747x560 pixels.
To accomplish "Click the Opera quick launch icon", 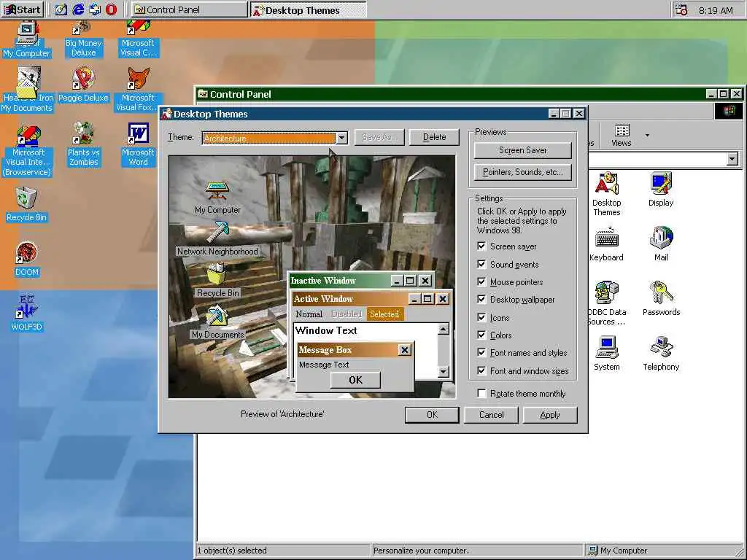I will [112, 9].
